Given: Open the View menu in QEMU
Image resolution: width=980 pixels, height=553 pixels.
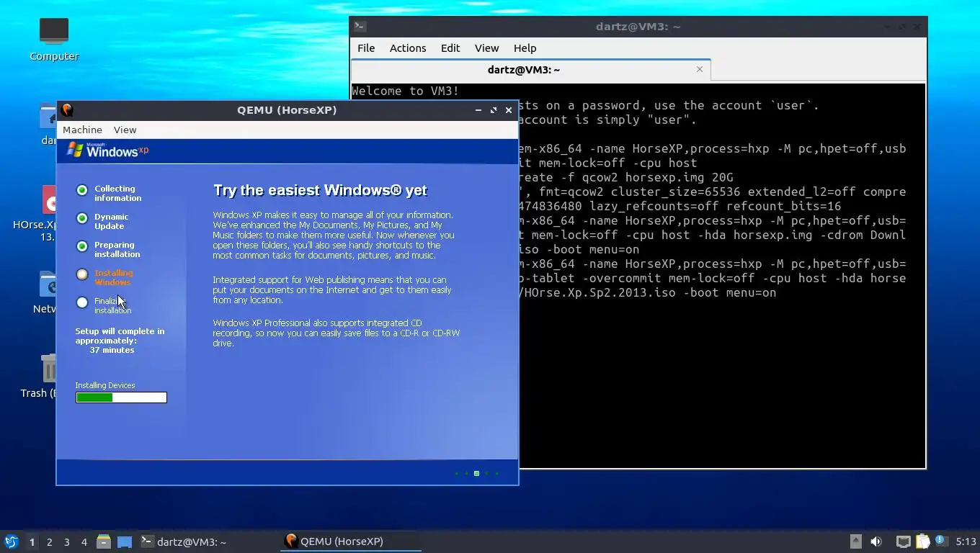Looking at the screenshot, I should pos(125,130).
